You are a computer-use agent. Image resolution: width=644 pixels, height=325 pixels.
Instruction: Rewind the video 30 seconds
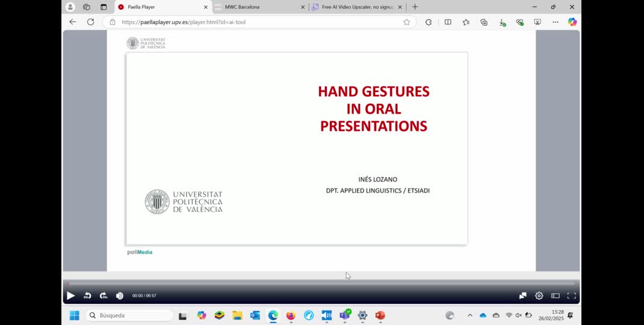(x=87, y=296)
